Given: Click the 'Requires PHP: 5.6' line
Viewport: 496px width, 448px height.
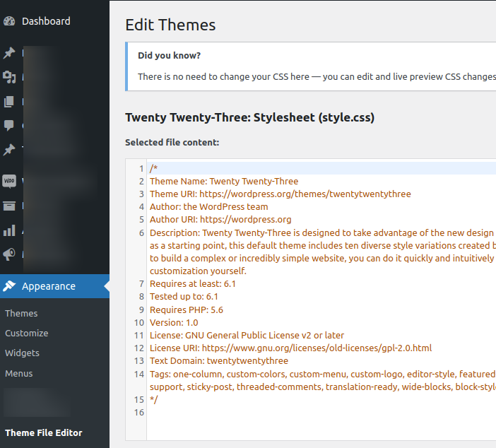Looking at the screenshot, I should click(x=187, y=310).
